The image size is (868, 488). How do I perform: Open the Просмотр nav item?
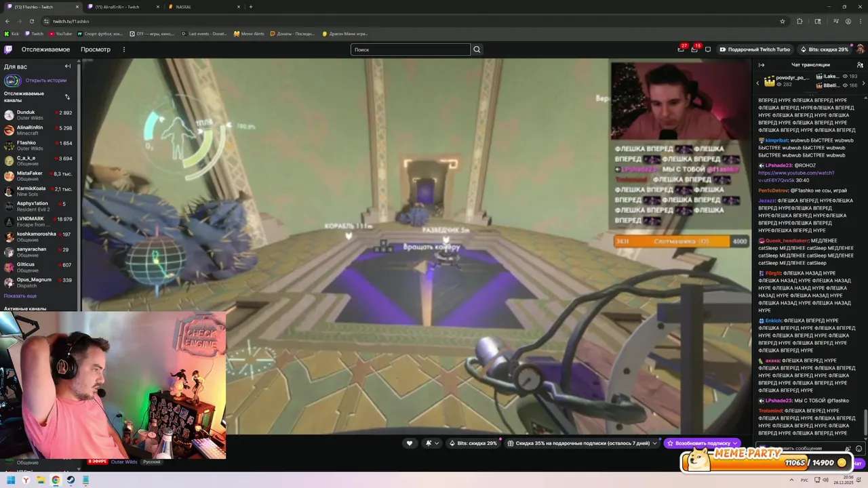click(96, 49)
